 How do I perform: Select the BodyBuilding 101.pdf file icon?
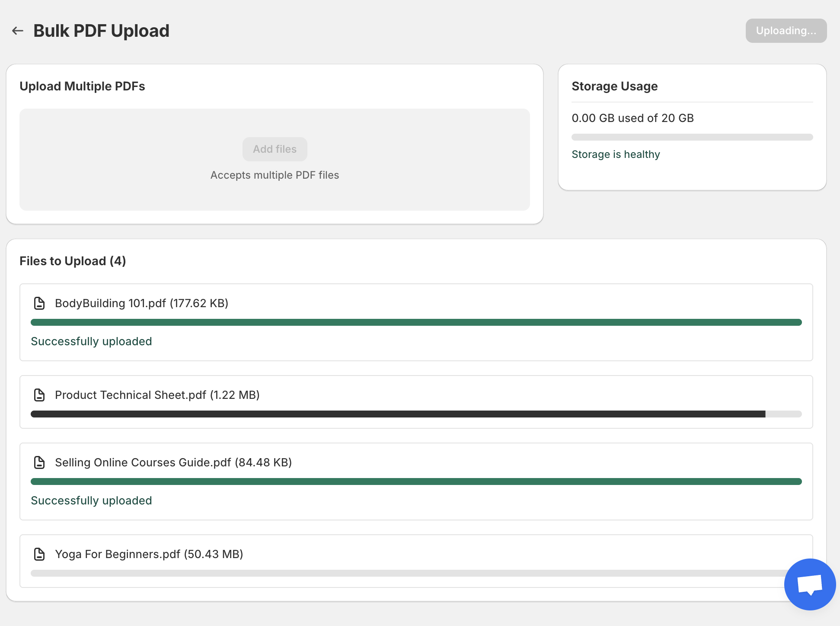pyautogui.click(x=39, y=303)
